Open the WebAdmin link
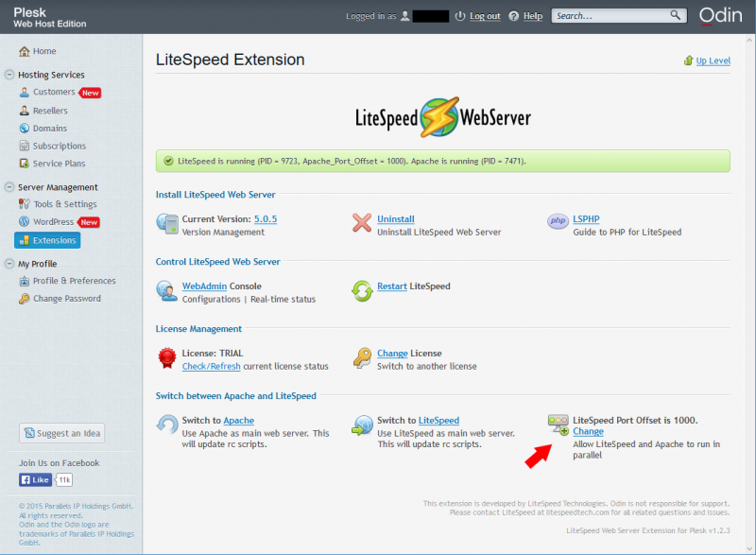 click(204, 286)
